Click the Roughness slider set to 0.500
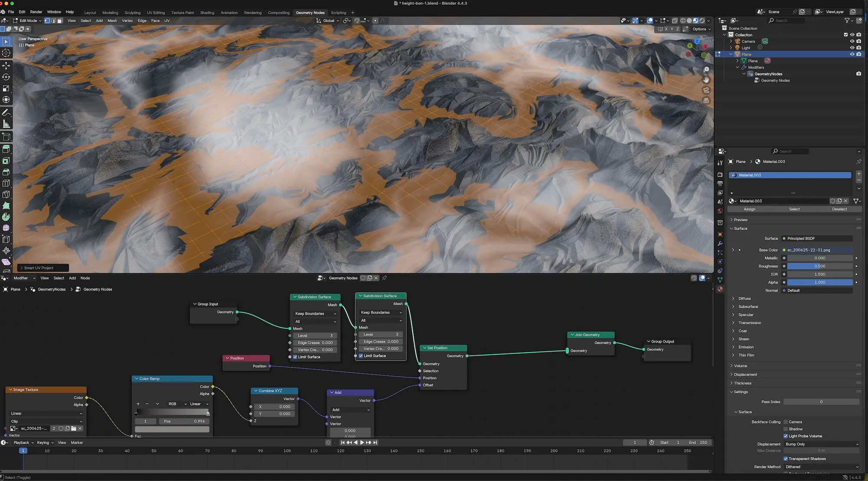The width and height of the screenshot is (868, 481). (x=819, y=266)
